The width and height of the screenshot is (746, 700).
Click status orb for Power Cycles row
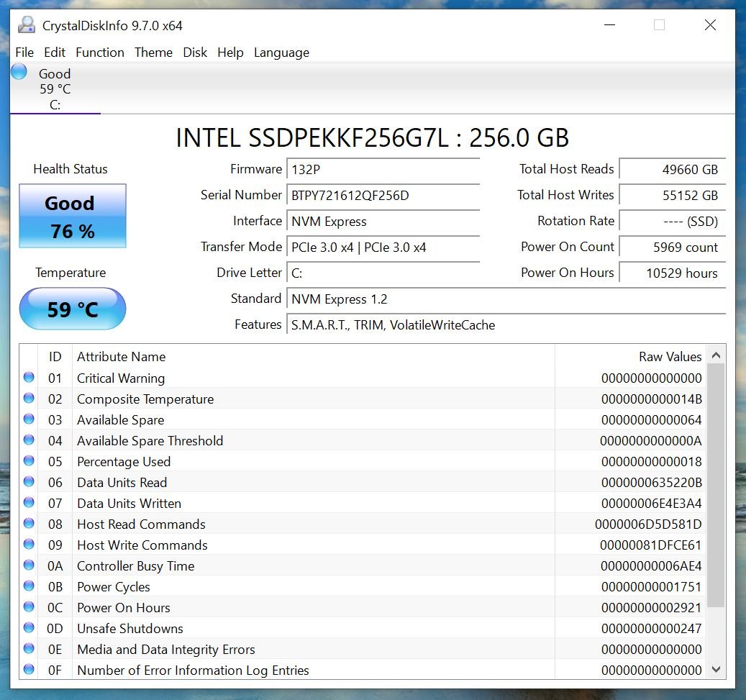pos(29,586)
